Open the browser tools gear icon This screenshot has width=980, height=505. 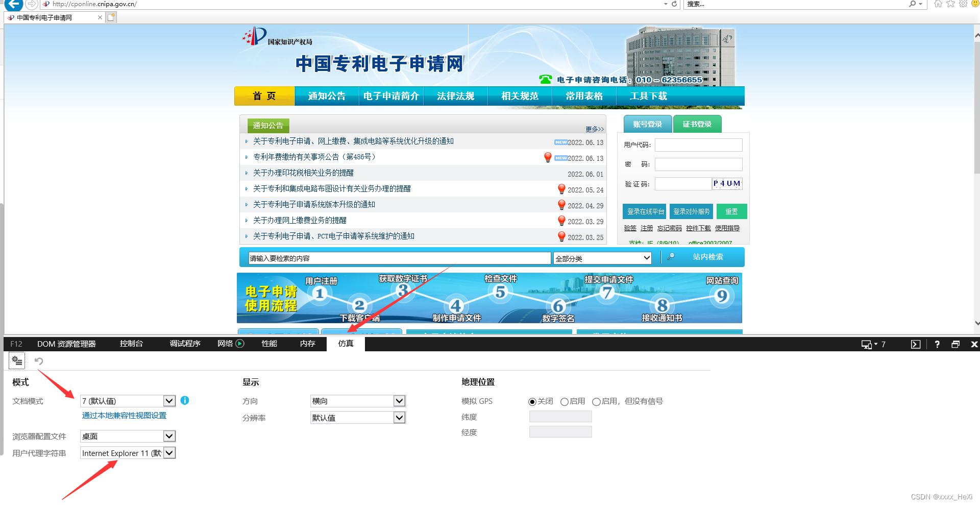click(963, 4)
